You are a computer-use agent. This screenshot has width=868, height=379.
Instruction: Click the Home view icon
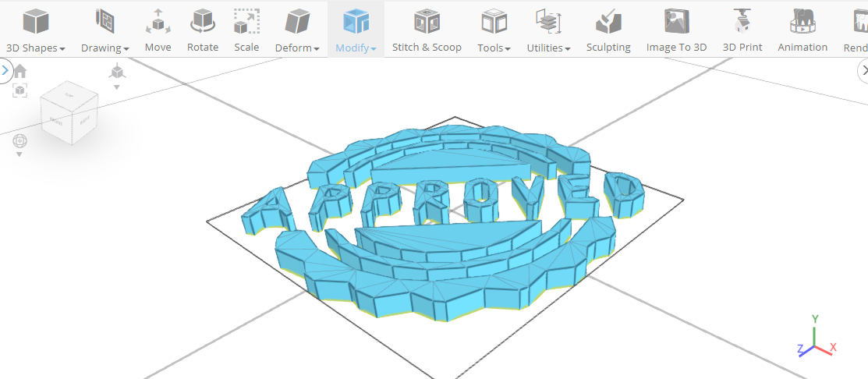coord(20,71)
